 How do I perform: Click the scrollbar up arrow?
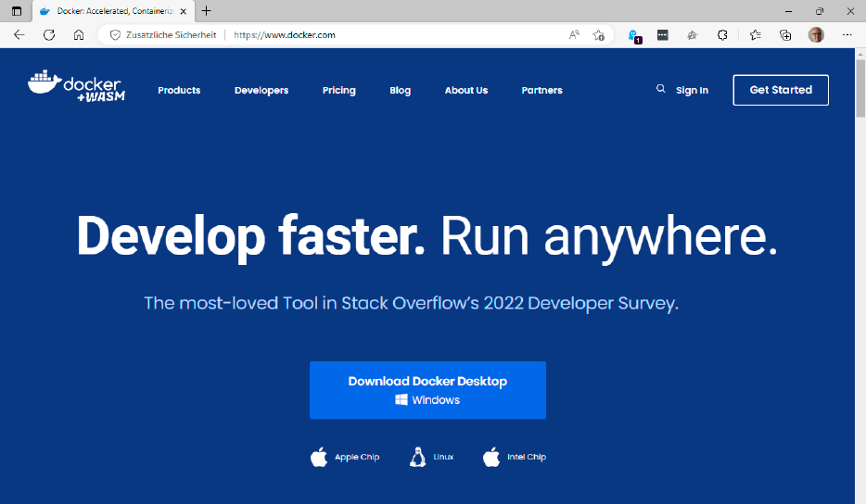click(x=860, y=54)
